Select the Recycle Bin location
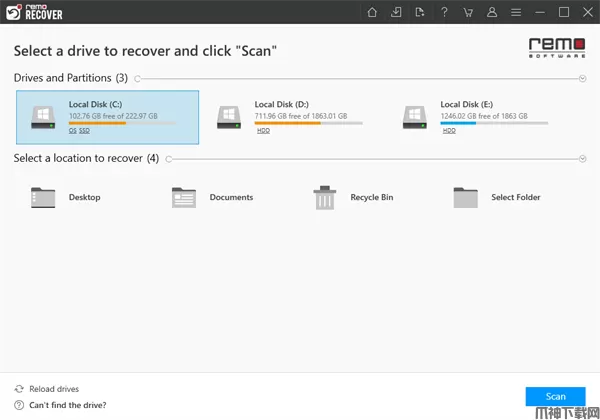Screen dimensions: 600x420 point(355,198)
